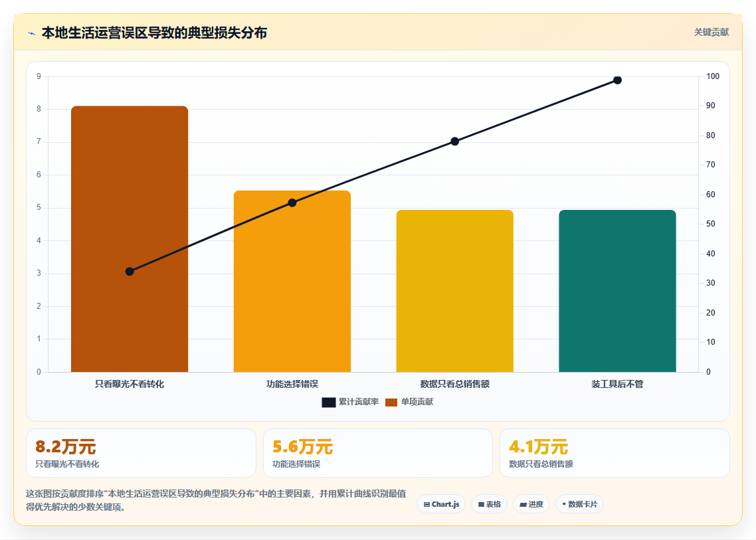The width and height of the screenshot is (756, 540).
Task: Click the 关键贡献 label in header
Action: tap(711, 33)
